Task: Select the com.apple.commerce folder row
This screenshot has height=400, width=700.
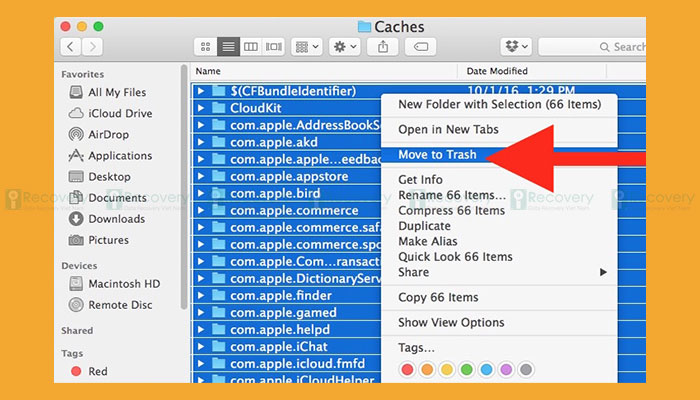Action: tap(287, 210)
